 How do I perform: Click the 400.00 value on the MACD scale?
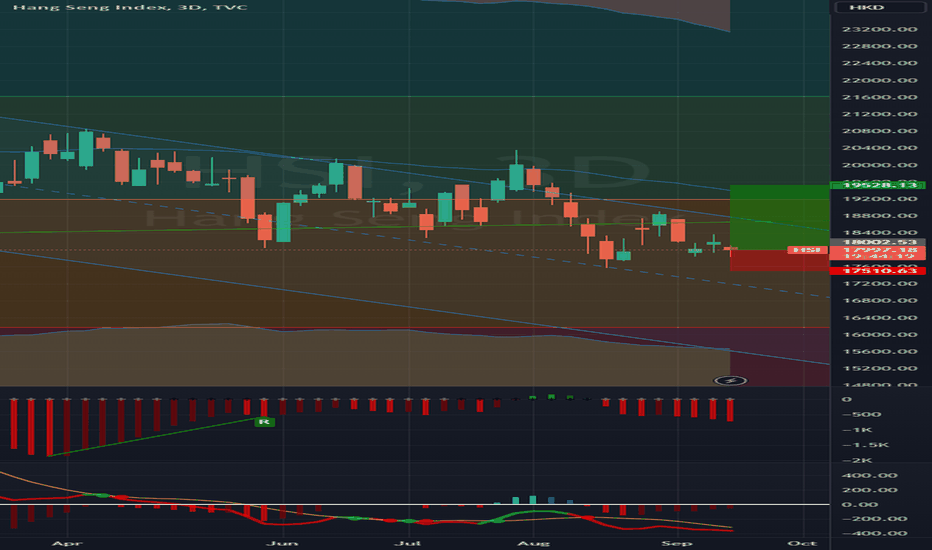pos(869,475)
